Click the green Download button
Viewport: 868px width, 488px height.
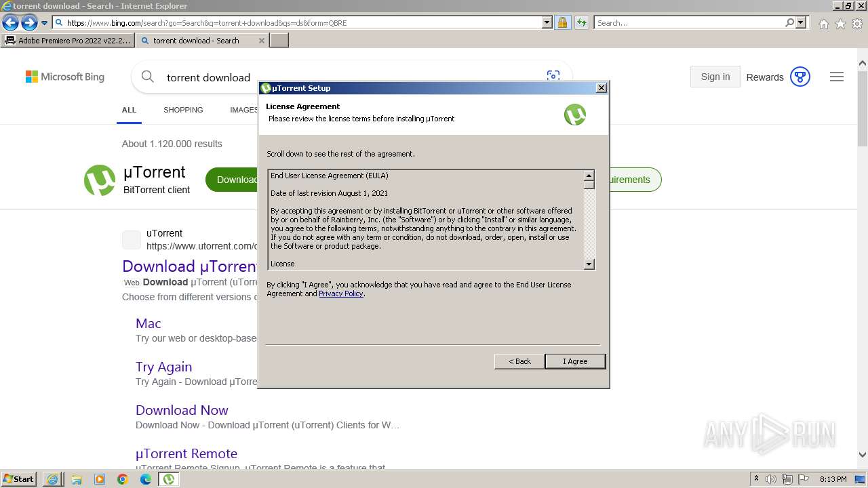[232, 180]
